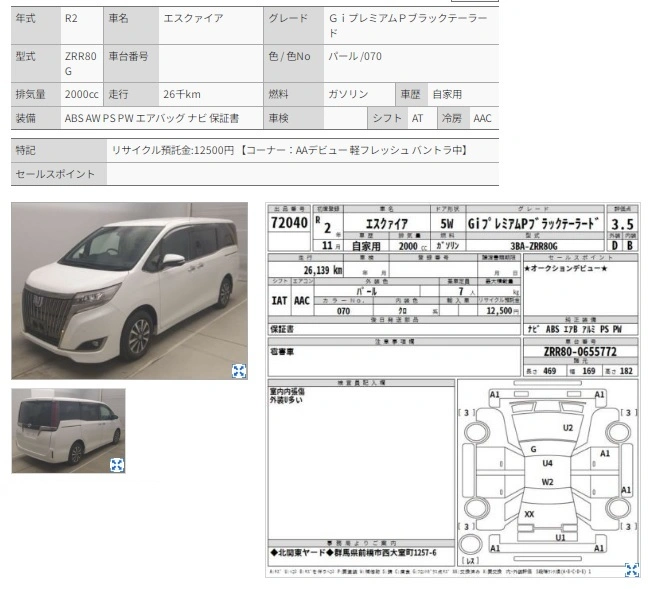Image resolution: width=659 pixels, height=589 pixels.
Task: Click the グレード header cell
Action: [293, 25]
